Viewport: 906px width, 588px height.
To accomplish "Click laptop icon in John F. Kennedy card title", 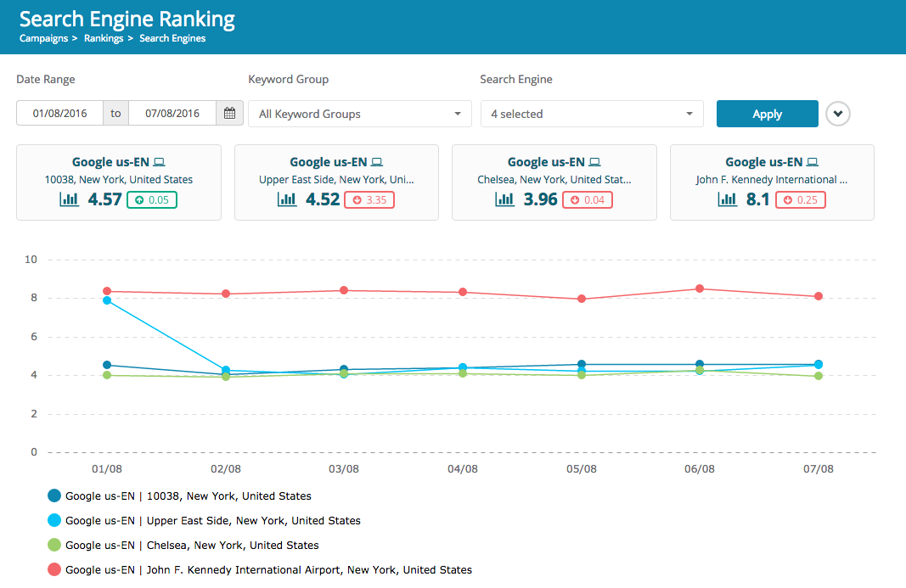I will (x=813, y=162).
